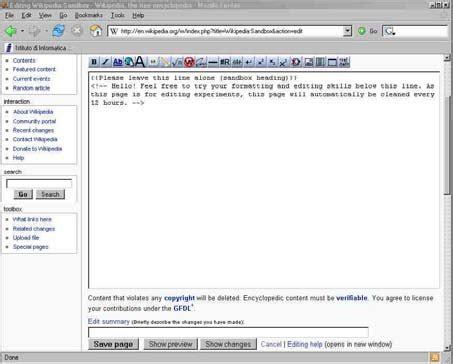Click the page scrollbar up arrow
This screenshot has width=453, height=364.
click(x=447, y=58)
